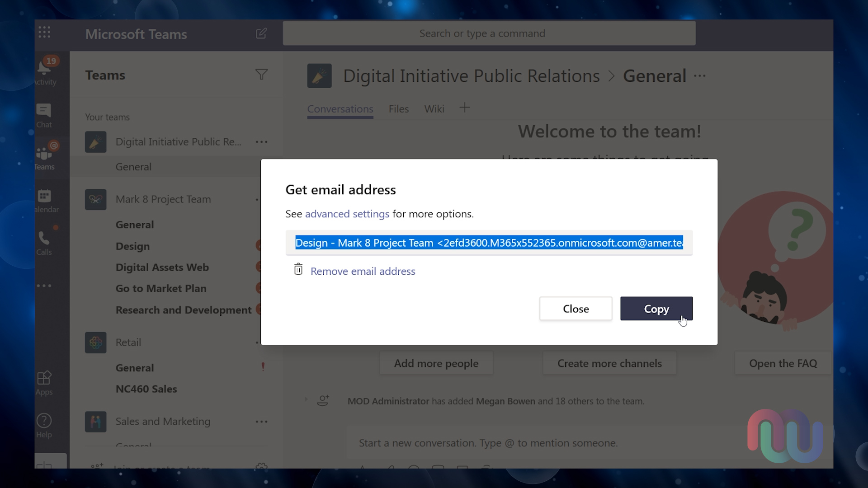Click the added-members icon beside MOD Administrator message
This screenshot has height=488, width=868.
[x=323, y=401]
